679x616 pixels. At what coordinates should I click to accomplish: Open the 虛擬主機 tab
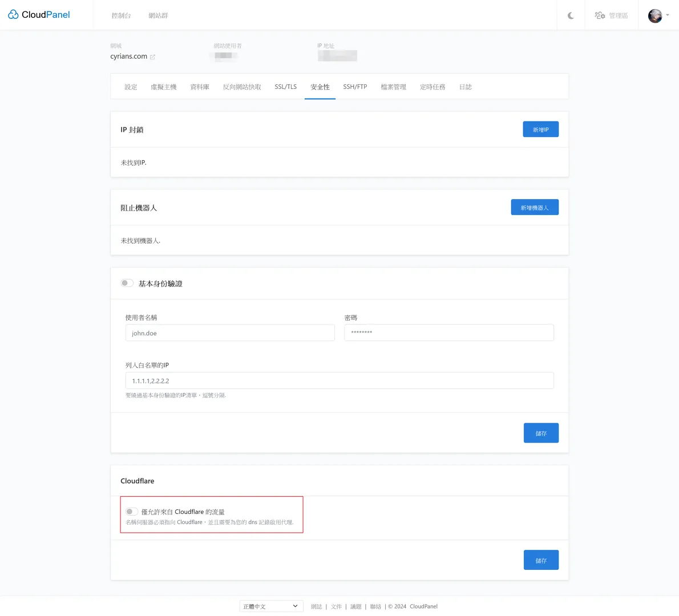(163, 87)
